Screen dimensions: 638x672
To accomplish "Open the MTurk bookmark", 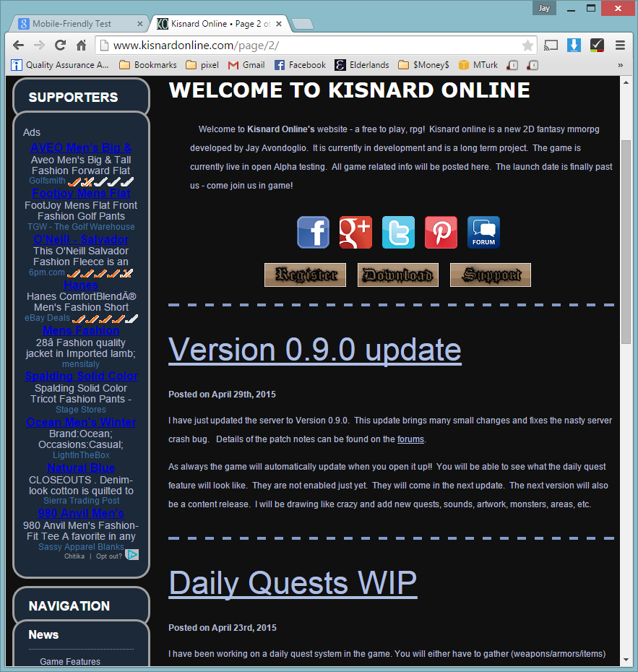I will (478, 65).
